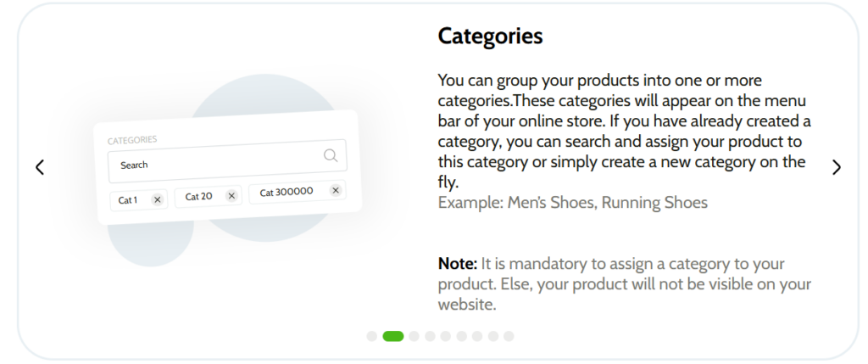Select the seventh carousel dot
This screenshot has height=364, width=868.
(x=477, y=336)
